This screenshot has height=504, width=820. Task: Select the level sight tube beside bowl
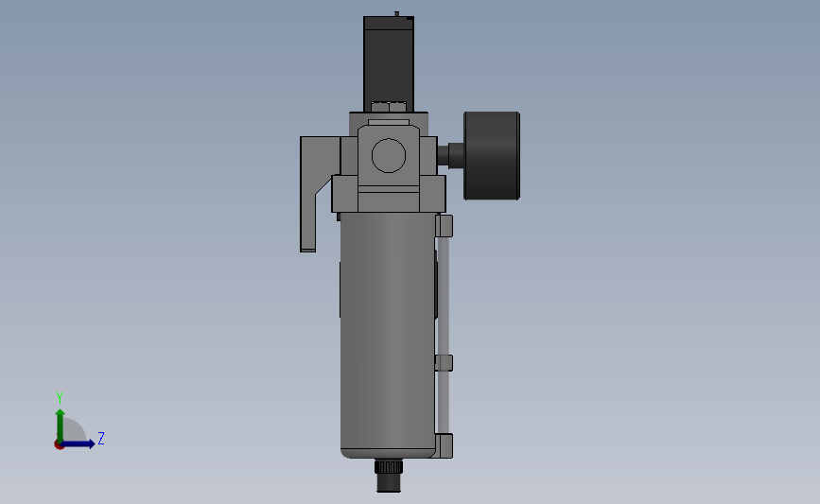[x=443, y=336]
